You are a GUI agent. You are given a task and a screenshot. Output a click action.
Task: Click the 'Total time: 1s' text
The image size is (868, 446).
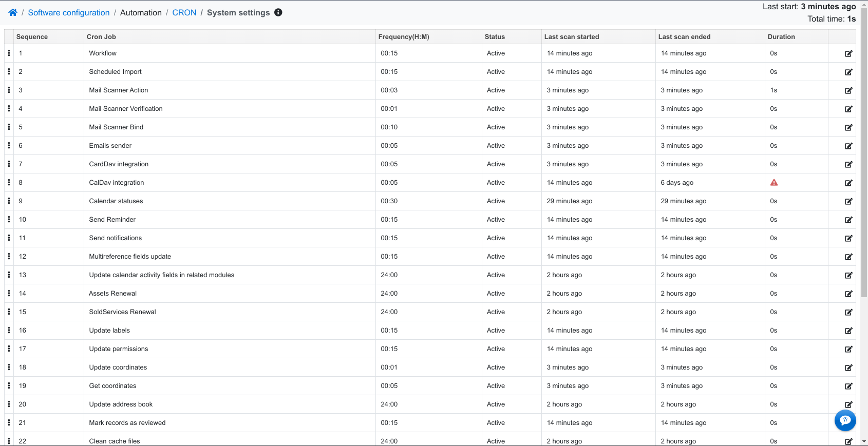tap(832, 19)
